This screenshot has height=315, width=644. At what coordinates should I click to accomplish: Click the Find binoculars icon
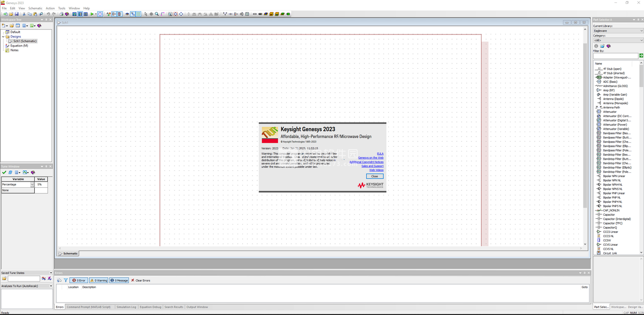(41, 14)
